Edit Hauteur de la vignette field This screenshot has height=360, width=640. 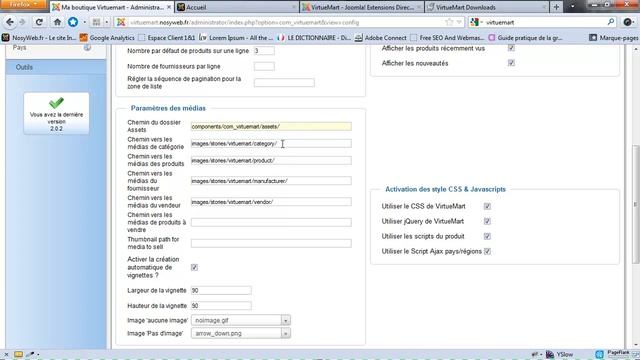coord(221,306)
